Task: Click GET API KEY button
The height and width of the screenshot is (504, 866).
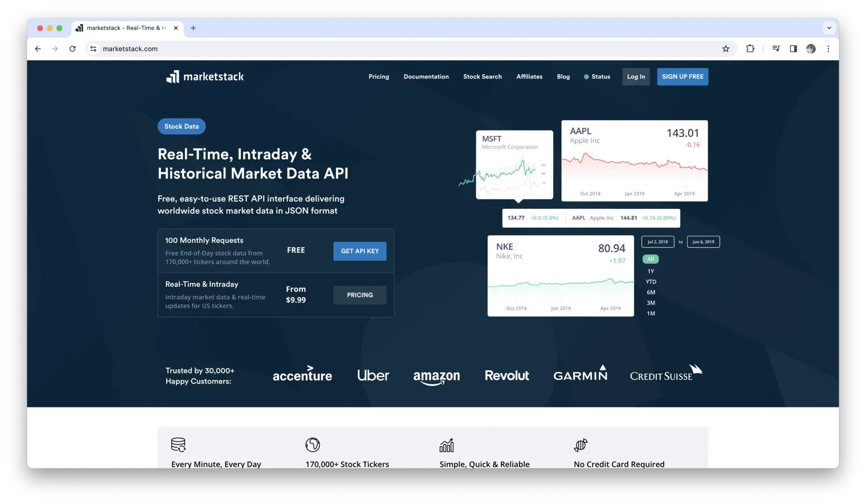Action: point(360,251)
